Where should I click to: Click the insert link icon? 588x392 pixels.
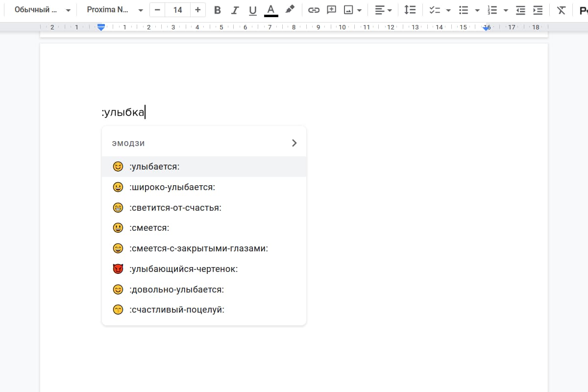[314, 10]
